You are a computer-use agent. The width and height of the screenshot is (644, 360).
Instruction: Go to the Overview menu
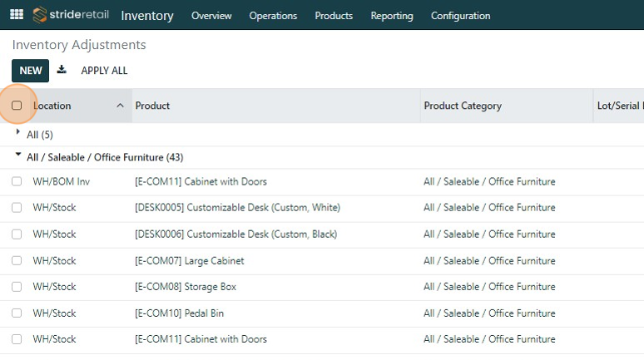coord(211,16)
